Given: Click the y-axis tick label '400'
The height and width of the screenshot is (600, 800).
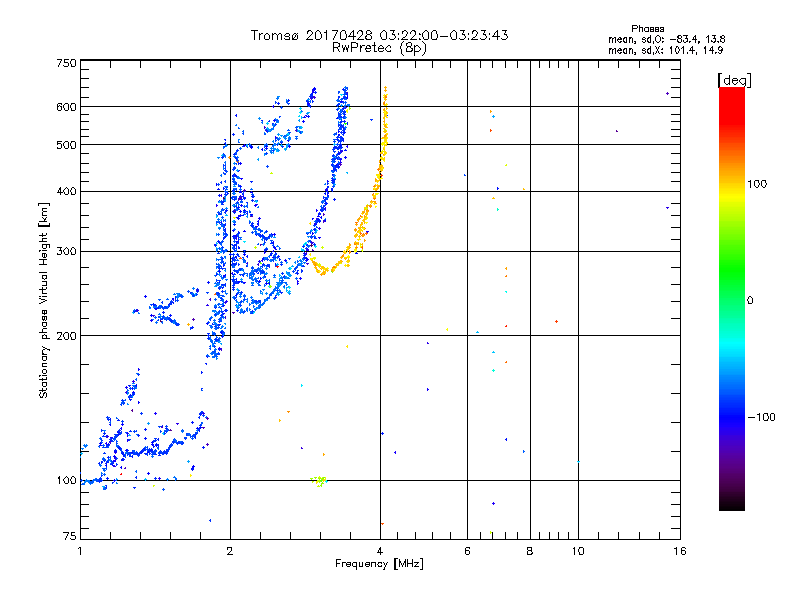Looking at the screenshot, I should 66,191.
